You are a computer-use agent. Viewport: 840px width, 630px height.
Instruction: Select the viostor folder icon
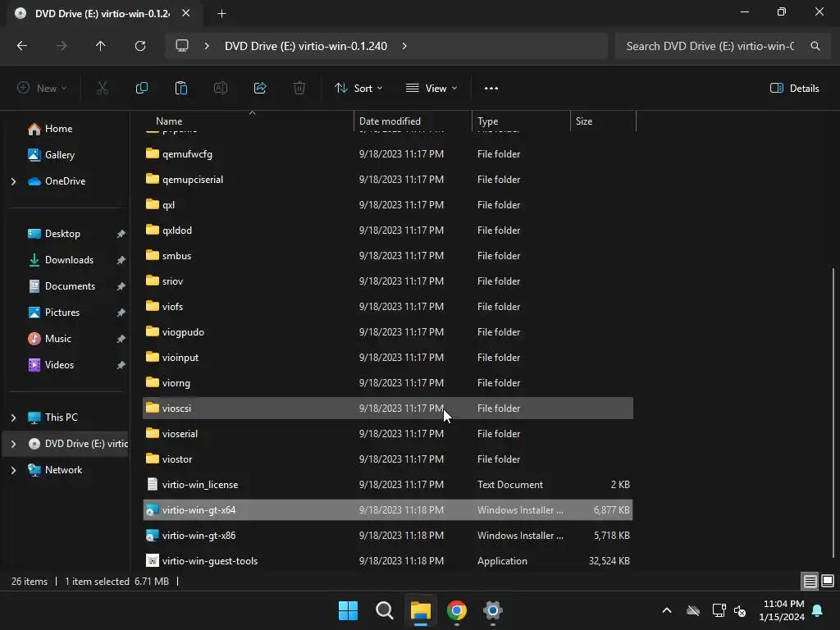click(152, 459)
